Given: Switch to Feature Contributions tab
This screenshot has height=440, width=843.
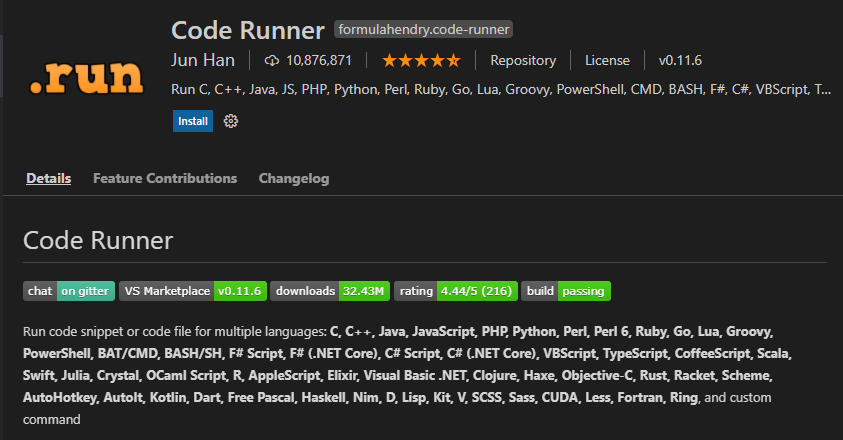Looking at the screenshot, I should tap(165, 179).
